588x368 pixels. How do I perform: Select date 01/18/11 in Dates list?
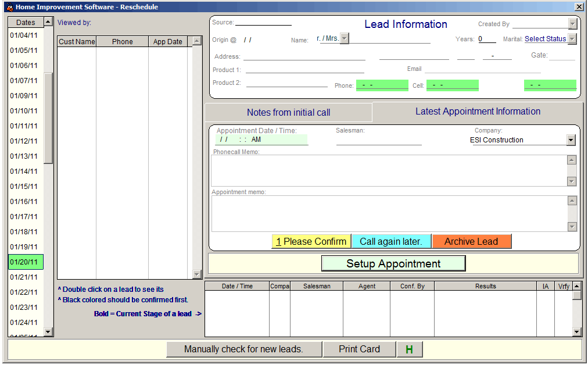pos(26,232)
